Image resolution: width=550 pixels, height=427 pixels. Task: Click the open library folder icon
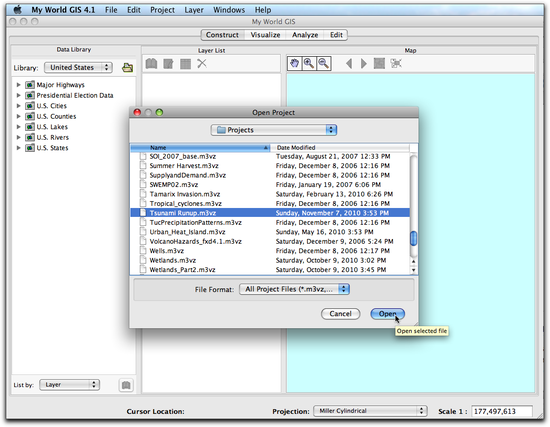127,67
